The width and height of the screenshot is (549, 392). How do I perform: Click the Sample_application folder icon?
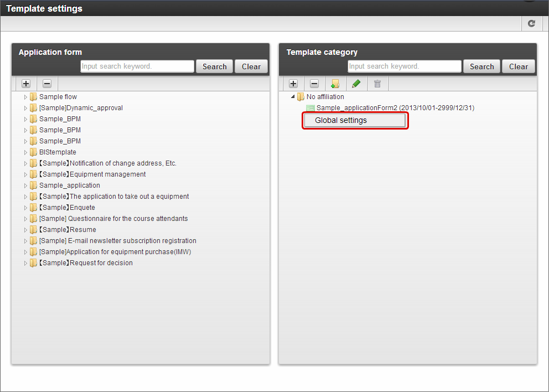point(33,185)
